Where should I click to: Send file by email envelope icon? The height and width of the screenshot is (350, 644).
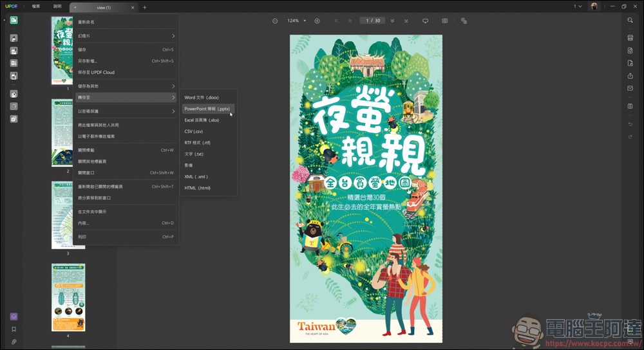click(x=630, y=88)
